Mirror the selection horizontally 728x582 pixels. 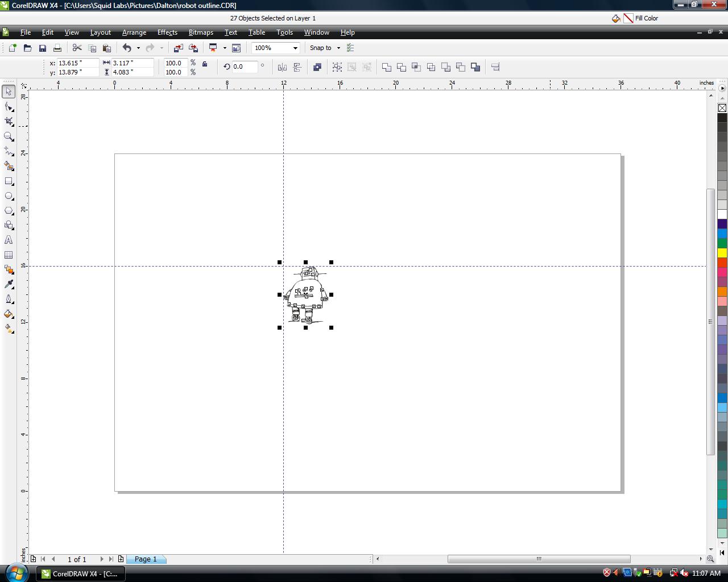point(282,67)
